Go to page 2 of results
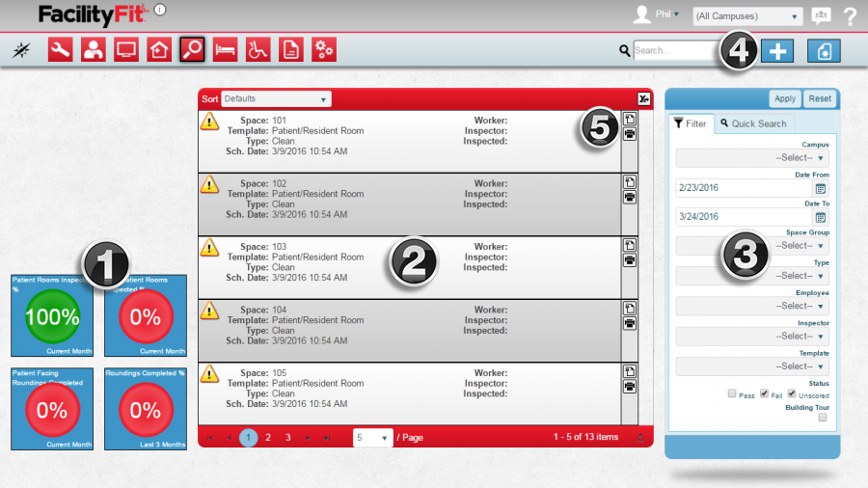The image size is (868, 488). [x=268, y=437]
